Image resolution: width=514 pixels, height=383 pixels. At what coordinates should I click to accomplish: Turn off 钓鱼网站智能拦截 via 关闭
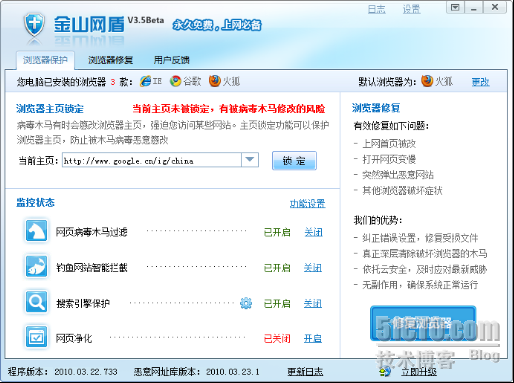[x=313, y=268]
